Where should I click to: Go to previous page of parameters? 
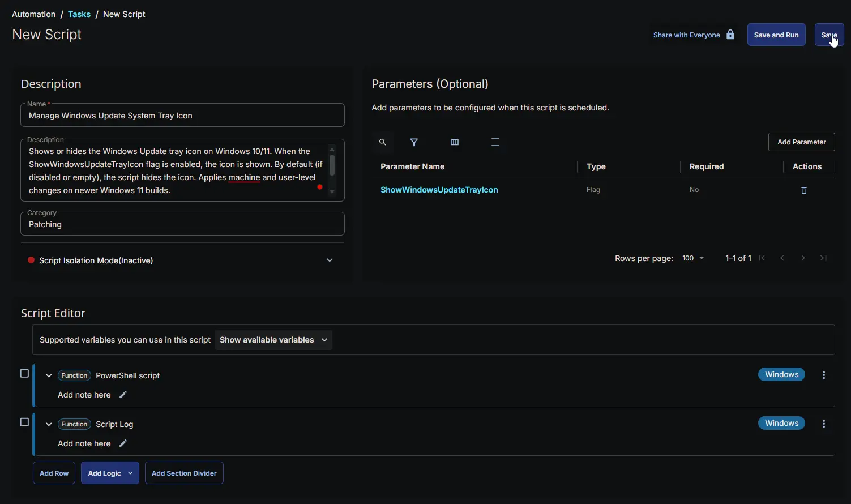[782, 258]
